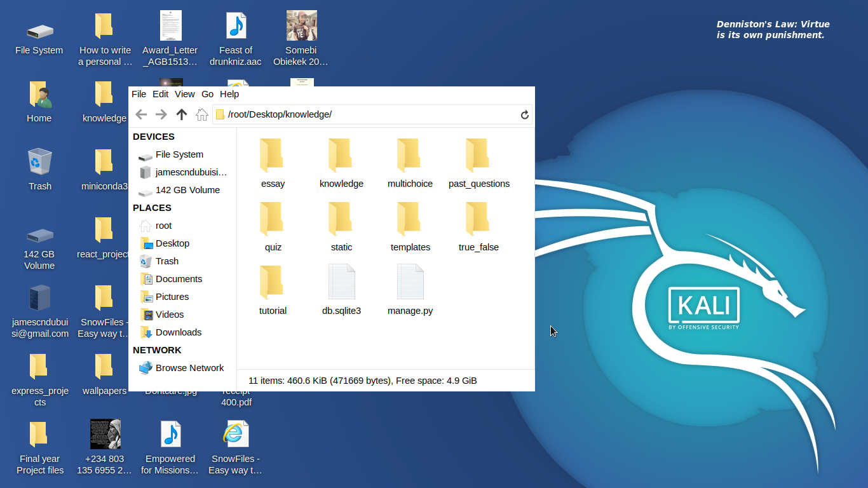This screenshot has height=488, width=868.
Task: Reload the current folder view
Action: pyautogui.click(x=524, y=114)
